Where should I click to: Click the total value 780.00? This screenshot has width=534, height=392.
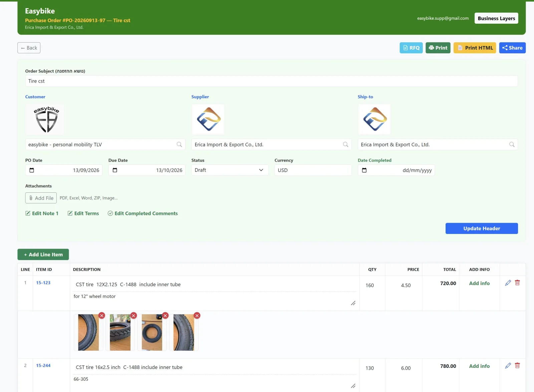[x=448, y=366]
